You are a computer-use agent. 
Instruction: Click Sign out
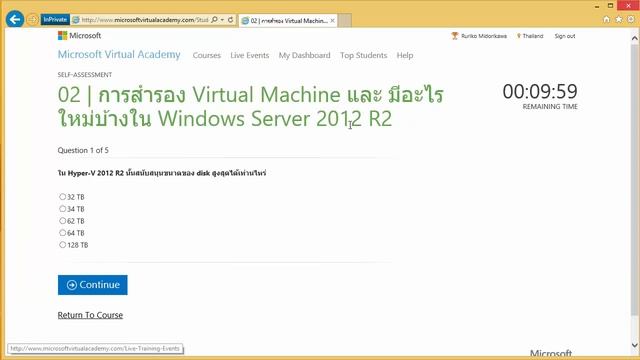click(x=564, y=36)
